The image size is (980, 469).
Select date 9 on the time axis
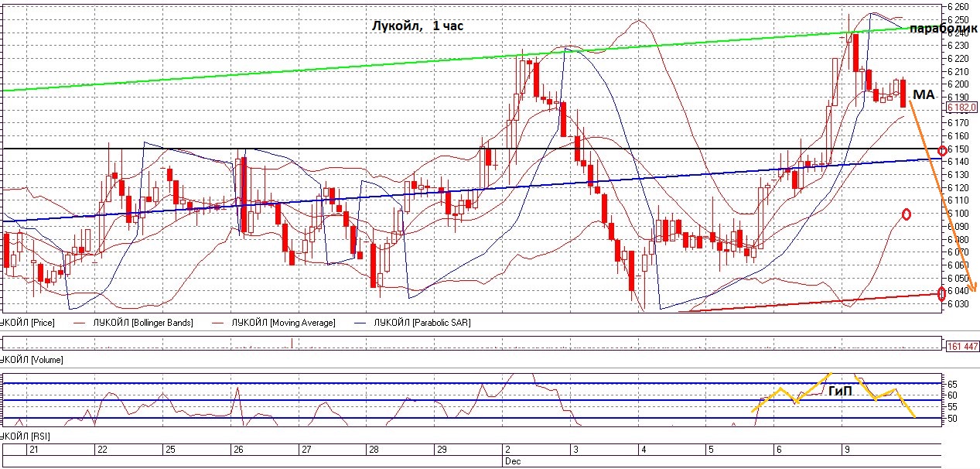[846, 449]
